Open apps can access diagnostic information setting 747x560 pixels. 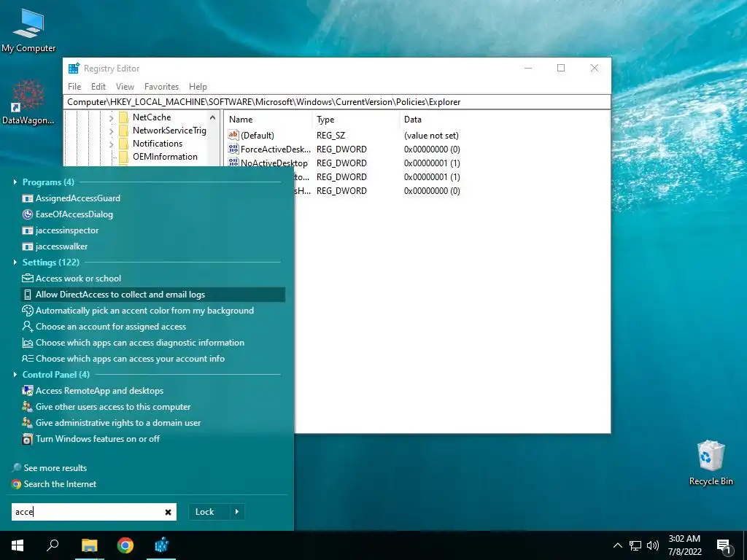click(133, 343)
